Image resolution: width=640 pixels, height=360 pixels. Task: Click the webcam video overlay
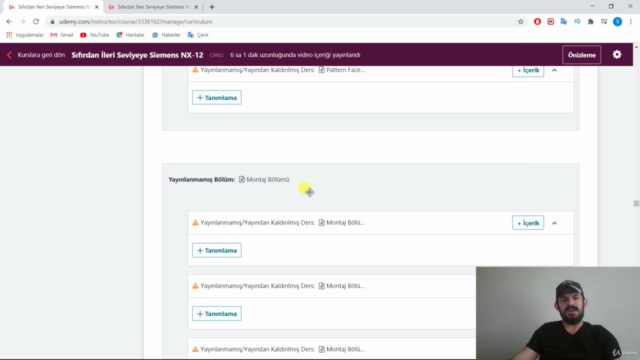[x=558, y=313]
